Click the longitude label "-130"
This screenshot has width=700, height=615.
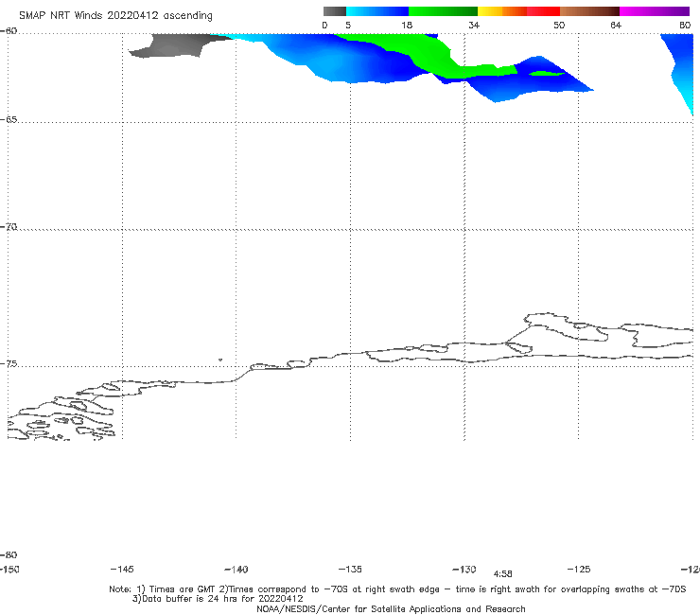464,570
